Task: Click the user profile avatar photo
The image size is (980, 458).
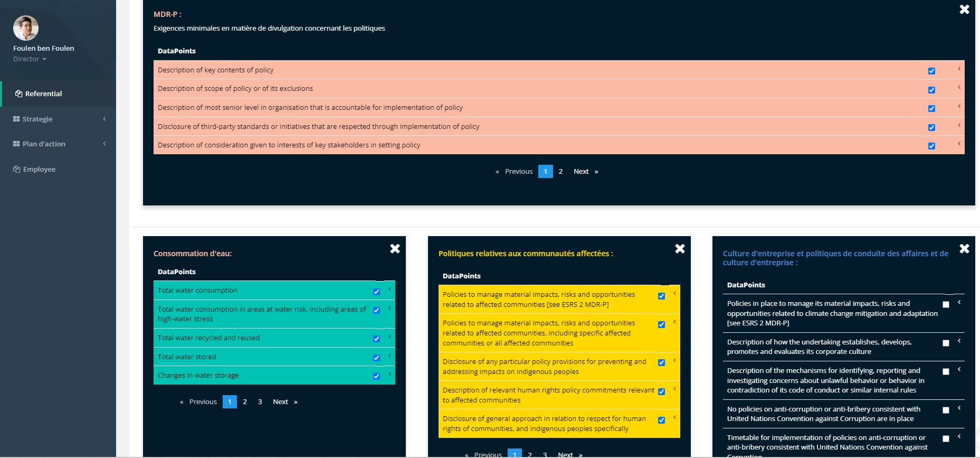Action: tap(26, 28)
